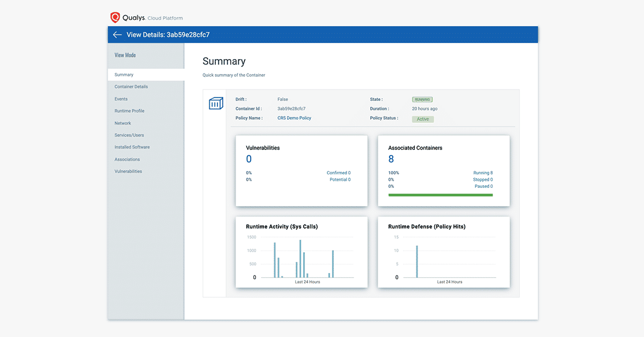Show Installed Software list
Viewport: 644px width, 337px height.
[132, 147]
